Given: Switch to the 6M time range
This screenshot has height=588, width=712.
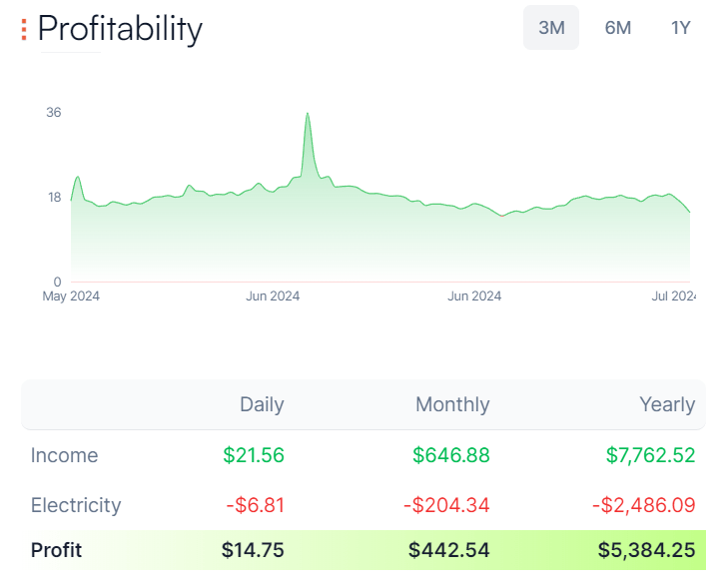Looking at the screenshot, I should 618,28.
